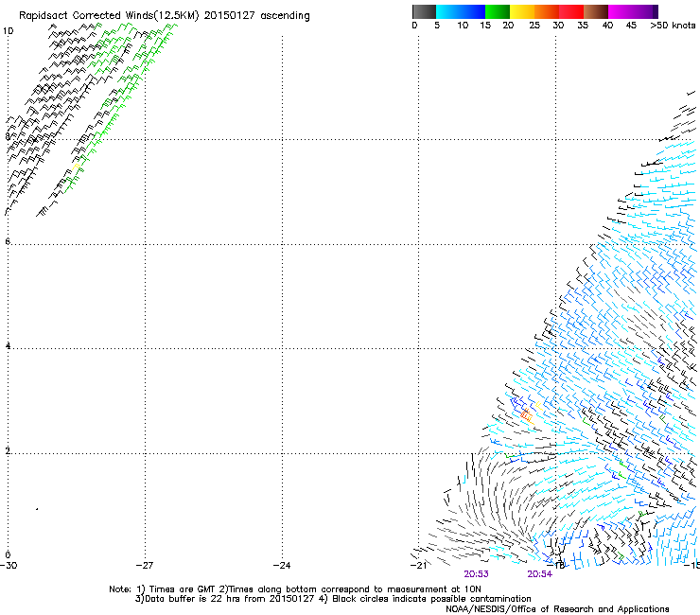Click the '40' label under the color bar
Viewport: 700px width, 615px height.
607,26
